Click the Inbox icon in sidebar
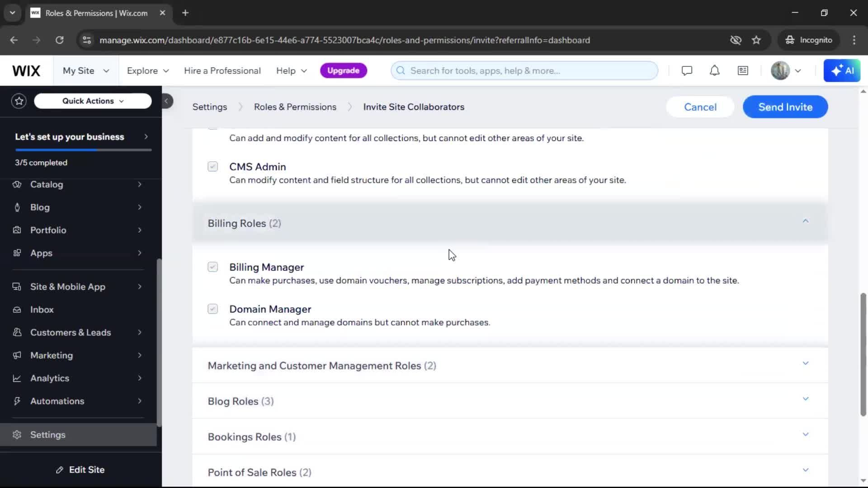This screenshot has height=488, width=868. click(17, 310)
